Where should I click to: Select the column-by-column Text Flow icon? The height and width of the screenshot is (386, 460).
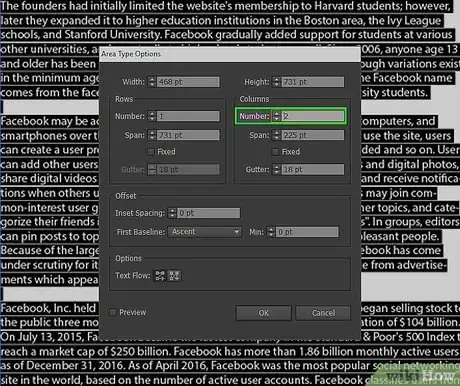[174, 276]
